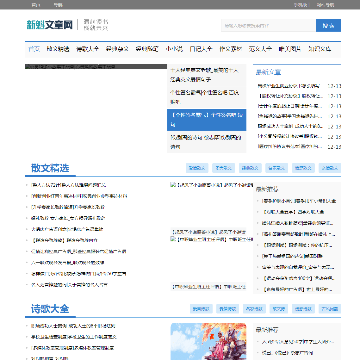Click the blue search button
This screenshot has width=360, height=360.
coord(328,25)
